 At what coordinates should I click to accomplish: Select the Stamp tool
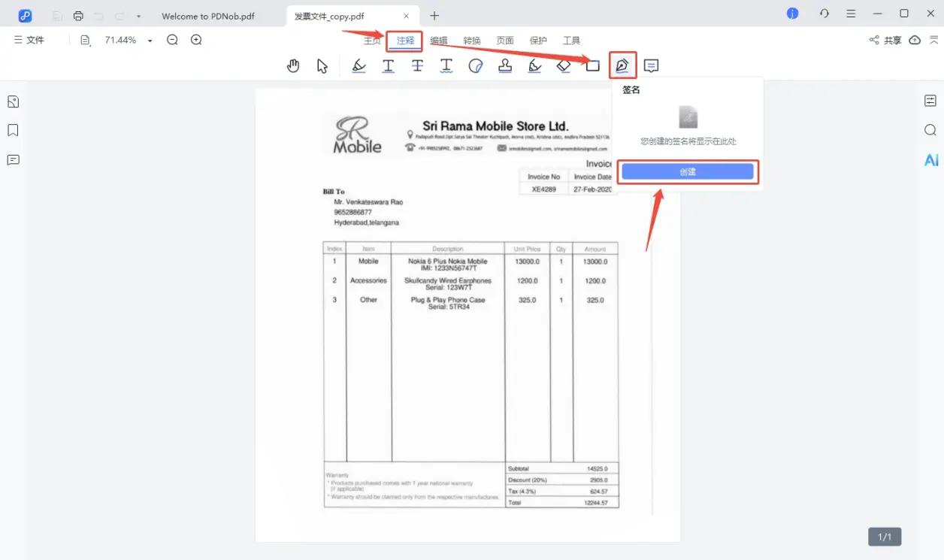(505, 66)
